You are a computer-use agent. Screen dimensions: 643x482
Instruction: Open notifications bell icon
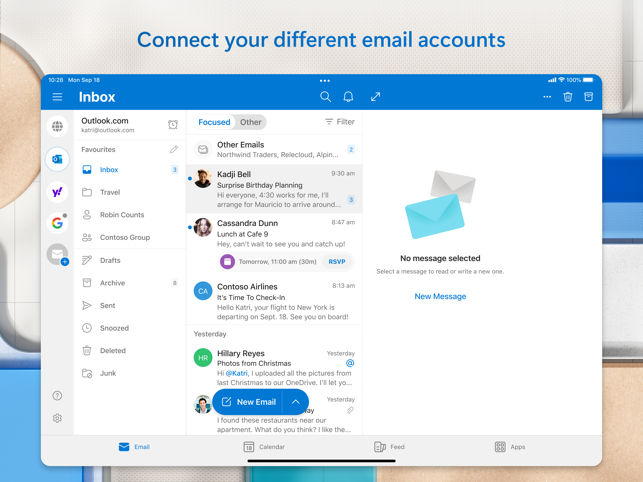point(348,97)
